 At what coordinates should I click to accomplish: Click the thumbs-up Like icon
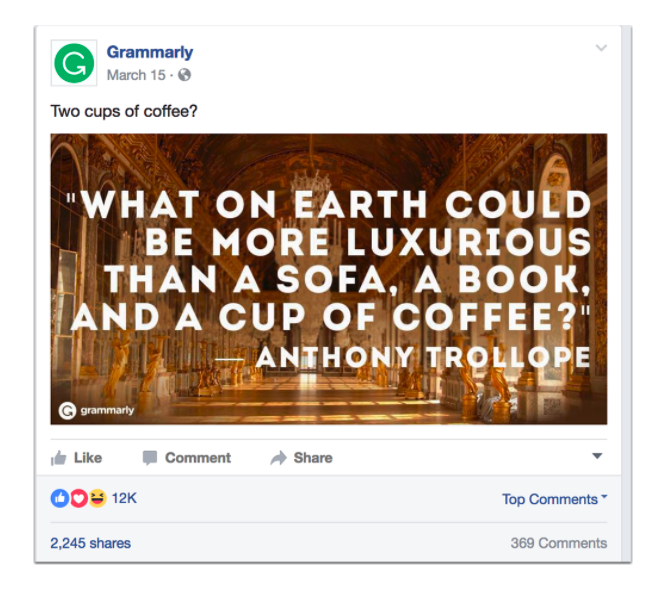59,458
